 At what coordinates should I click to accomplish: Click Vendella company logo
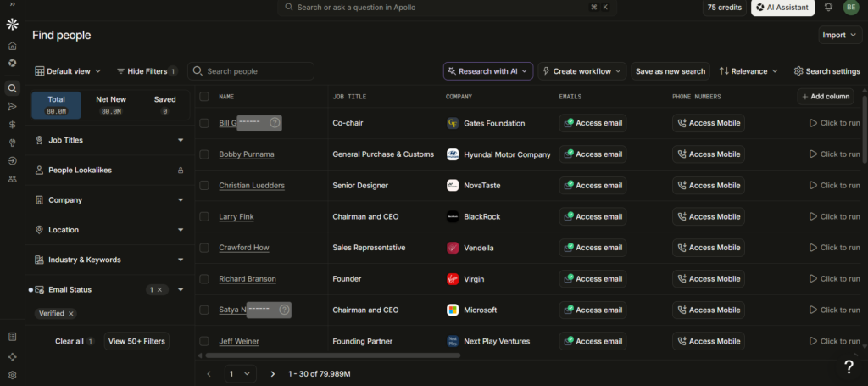pyautogui.click(x=453, y=248)
